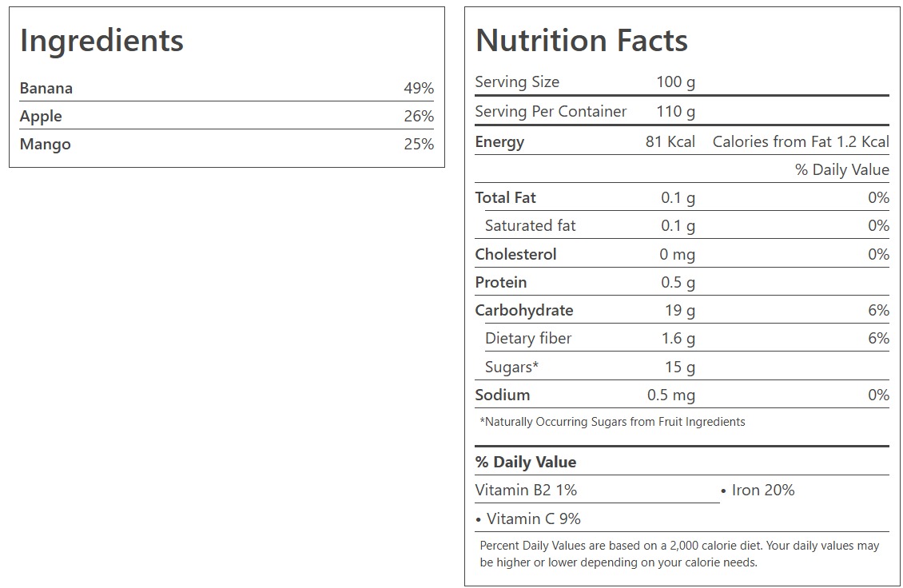Select the Carbohydrate label
The image size is (903, 588).
(x=523, y=310)
